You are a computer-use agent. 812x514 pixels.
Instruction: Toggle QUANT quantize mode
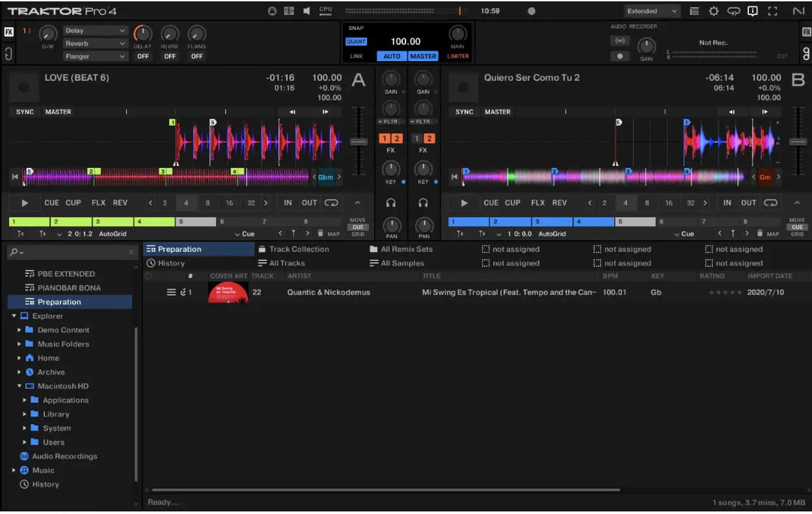pyautogui.click(x=356, y=41)
